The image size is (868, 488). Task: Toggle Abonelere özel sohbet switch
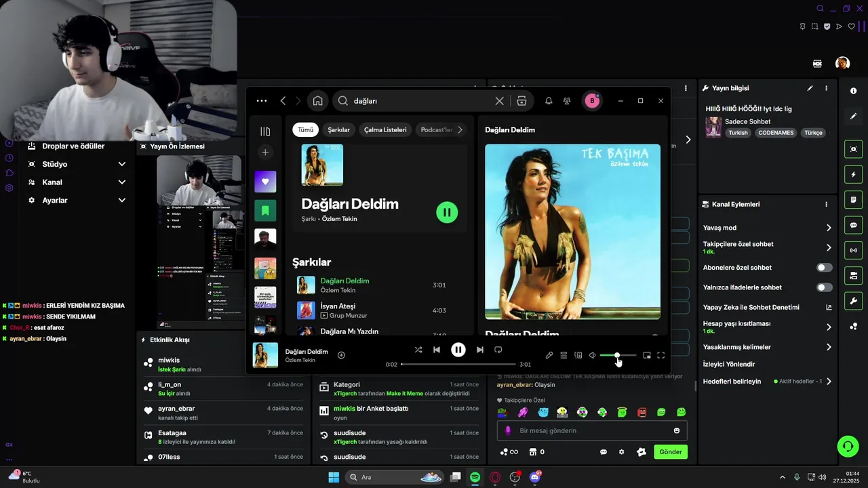(825, 268)
